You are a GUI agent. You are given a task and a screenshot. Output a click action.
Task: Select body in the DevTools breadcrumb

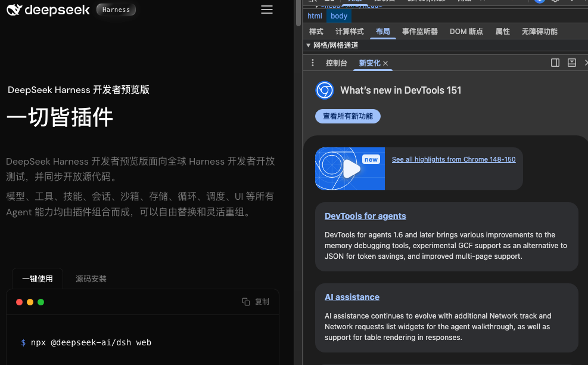click(x=339, y=16)
